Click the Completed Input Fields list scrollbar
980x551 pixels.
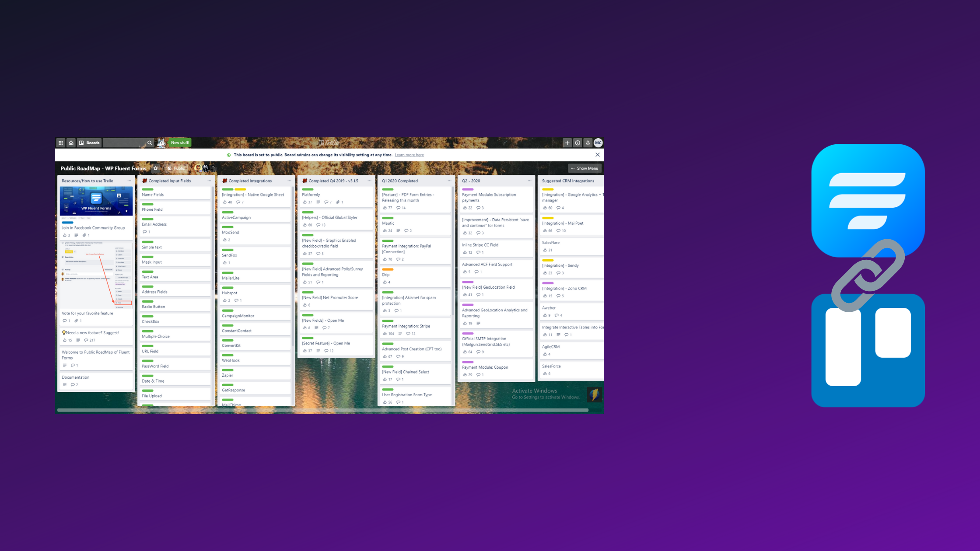[x=213, y=238]
